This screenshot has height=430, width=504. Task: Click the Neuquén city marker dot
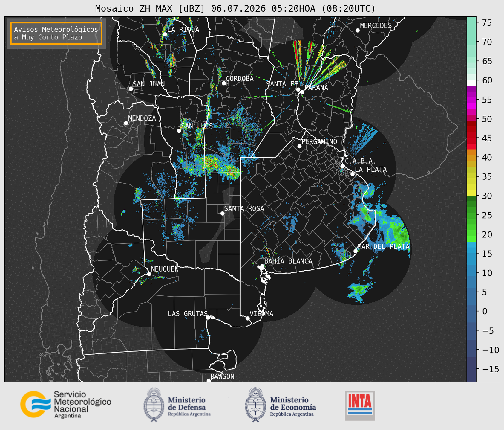[x=149, y=274]
